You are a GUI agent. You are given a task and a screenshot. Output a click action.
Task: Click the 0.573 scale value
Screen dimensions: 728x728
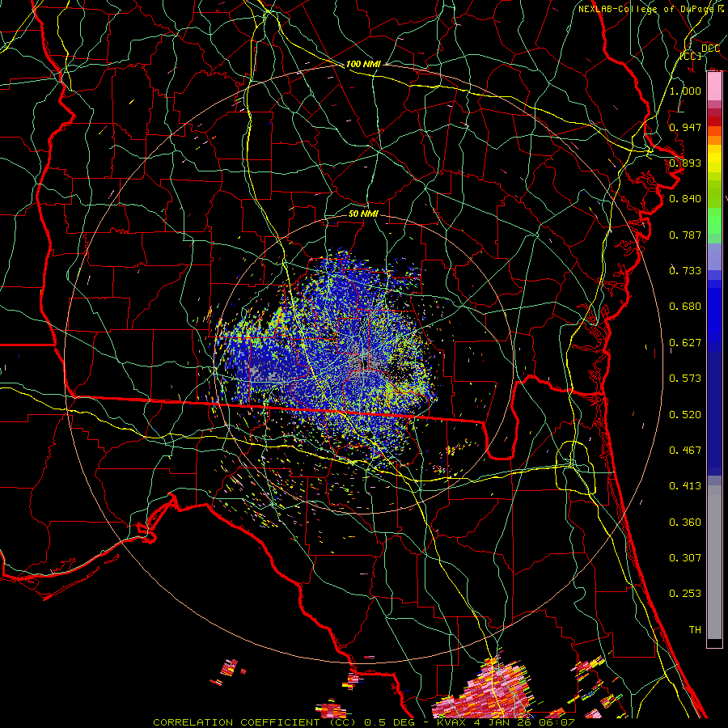pos(685,379)
